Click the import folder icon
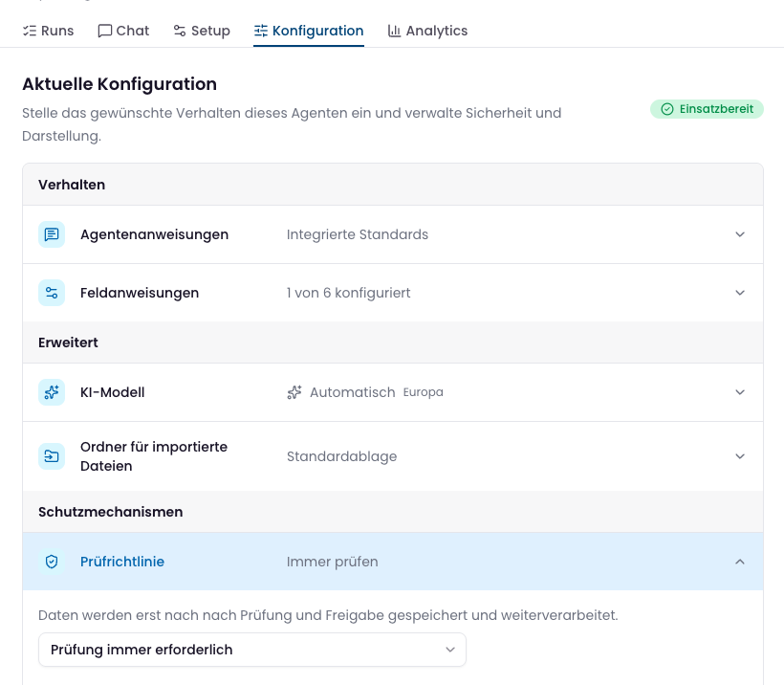This screenshot has width=784, height=685. tap(52, 456)
